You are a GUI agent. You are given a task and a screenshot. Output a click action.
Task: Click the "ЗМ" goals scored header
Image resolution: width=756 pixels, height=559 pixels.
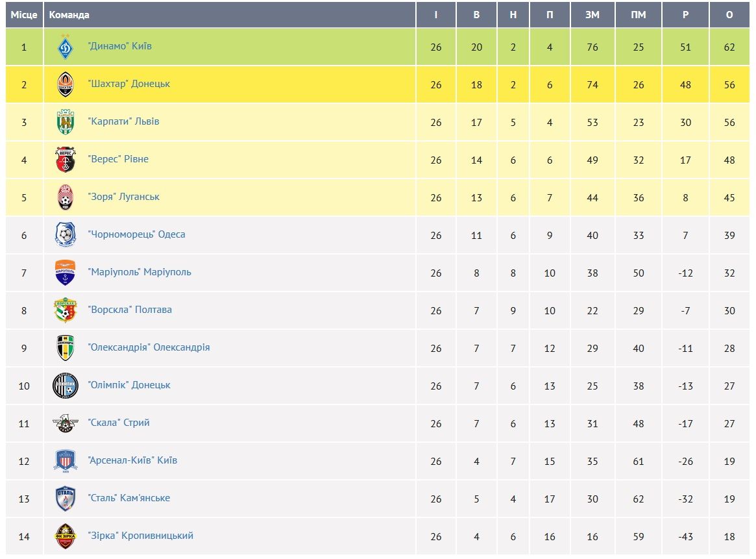(x=592, y=15)
